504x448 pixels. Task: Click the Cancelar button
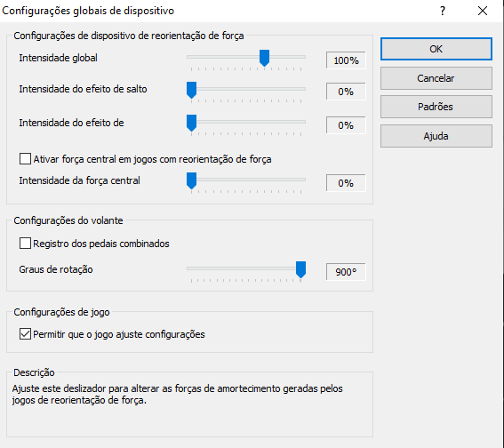pos(436,78)
